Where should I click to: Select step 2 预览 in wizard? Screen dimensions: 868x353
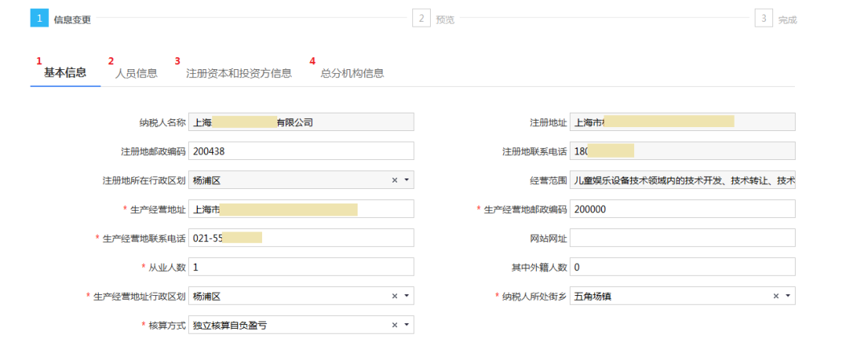tap(433, 18)
